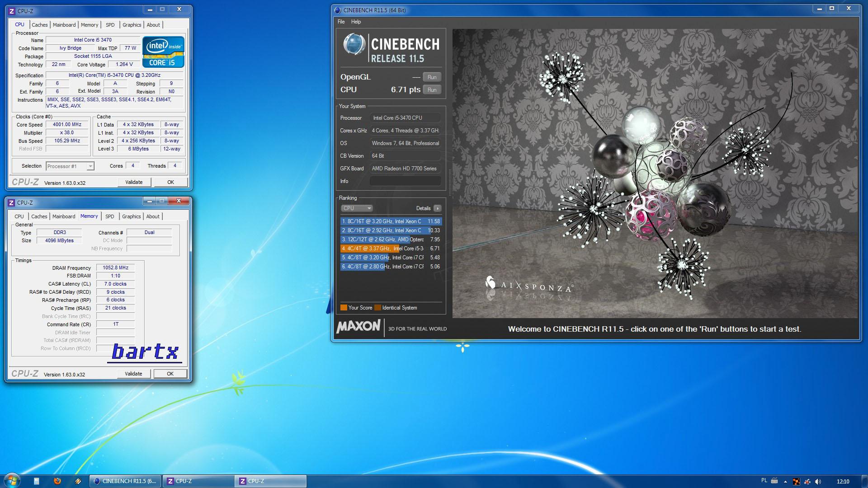Select ranking row 4 Core i5 6.71

click(391, 249)
